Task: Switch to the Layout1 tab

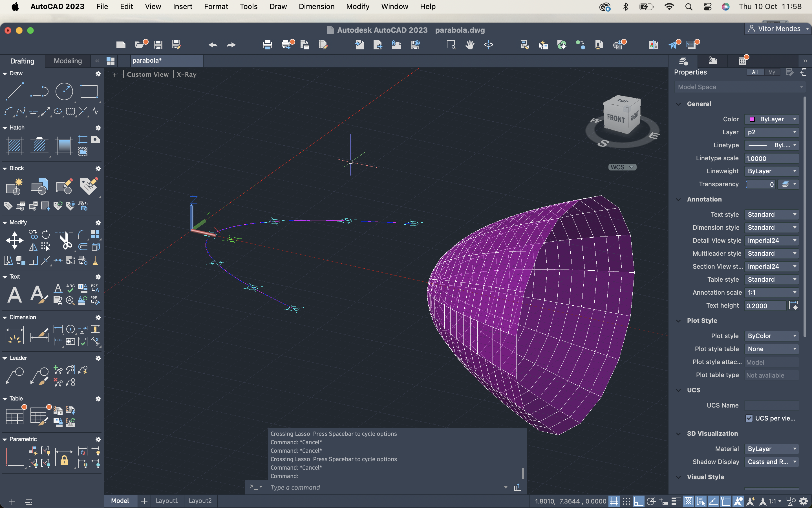Action: [x=167, y=501]
